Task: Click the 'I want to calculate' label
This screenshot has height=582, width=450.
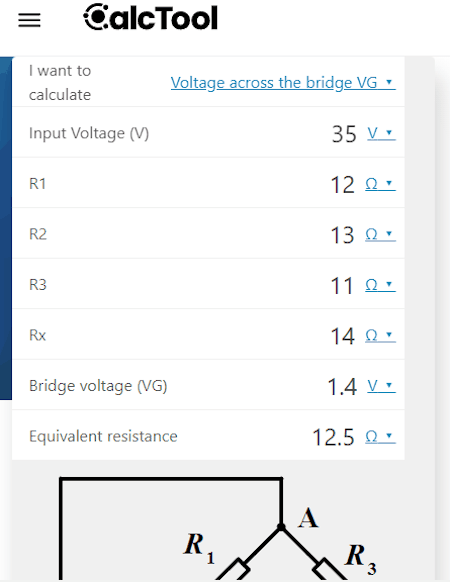Action: coord(60,82)
